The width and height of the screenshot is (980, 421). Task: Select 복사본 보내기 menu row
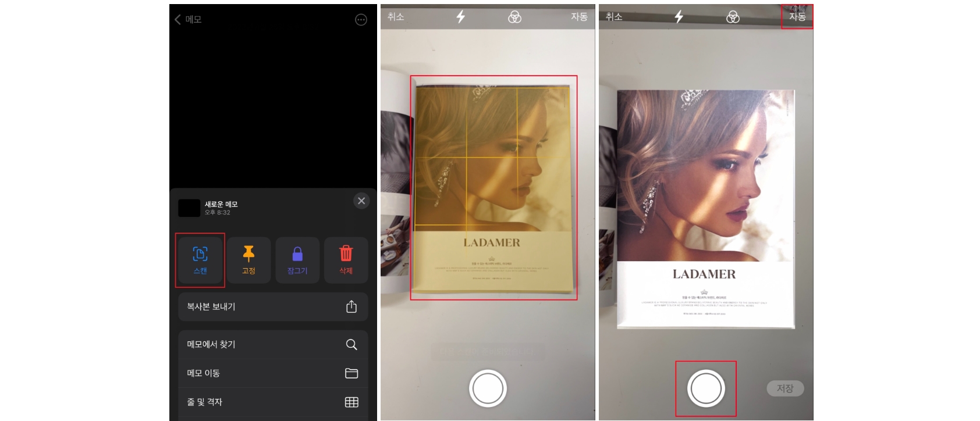pyautogui.click(x=273, y=306)
